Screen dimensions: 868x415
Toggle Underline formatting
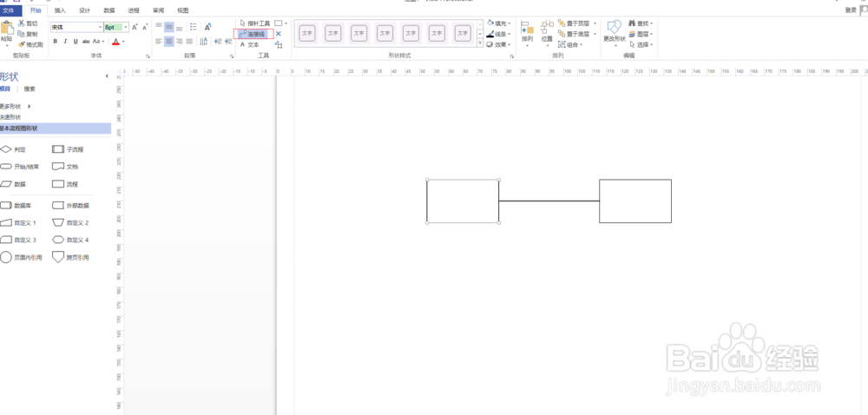click(x=76, y=42)
